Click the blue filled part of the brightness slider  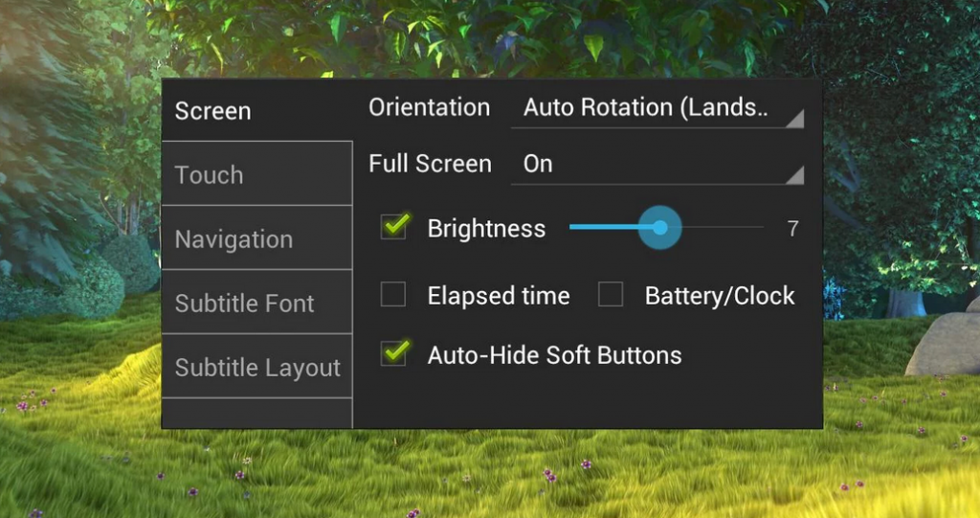point(603,228)
